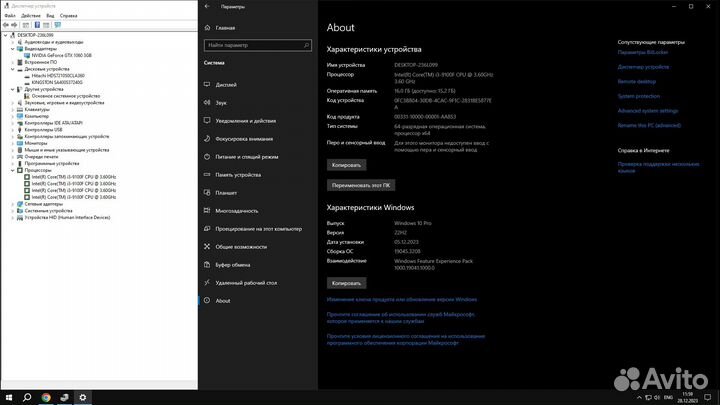Collapse the DESKTOP-236L099 root node
The height and width of the screenshot is (405, 720).
coord(6,35)
